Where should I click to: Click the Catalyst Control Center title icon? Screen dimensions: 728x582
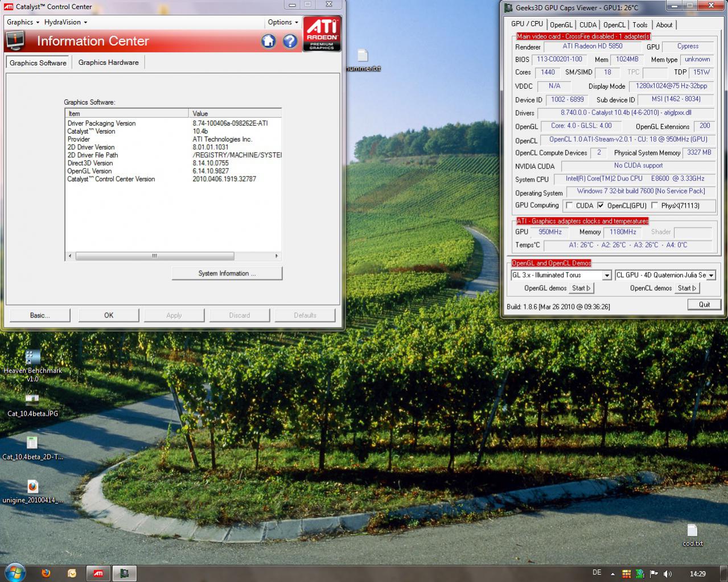10,7
